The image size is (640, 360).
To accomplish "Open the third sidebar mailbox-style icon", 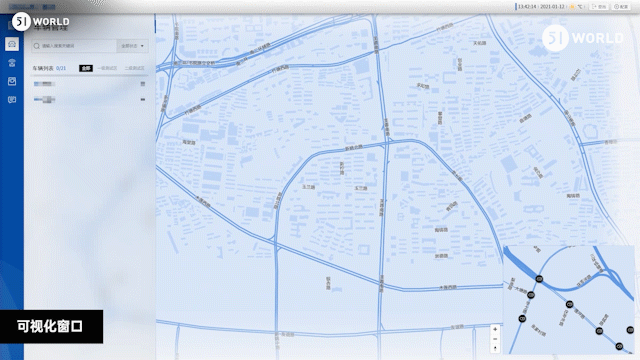I will point(12,81).
